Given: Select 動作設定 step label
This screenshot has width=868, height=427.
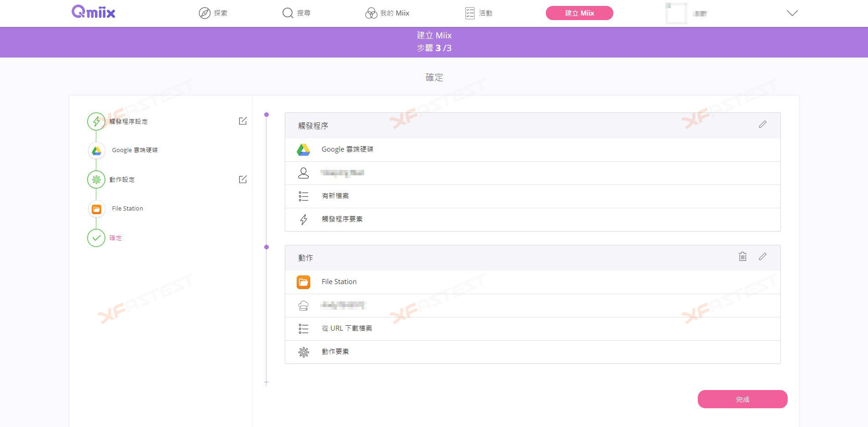Looking at the screenshot, I should [x=122, y=179].
